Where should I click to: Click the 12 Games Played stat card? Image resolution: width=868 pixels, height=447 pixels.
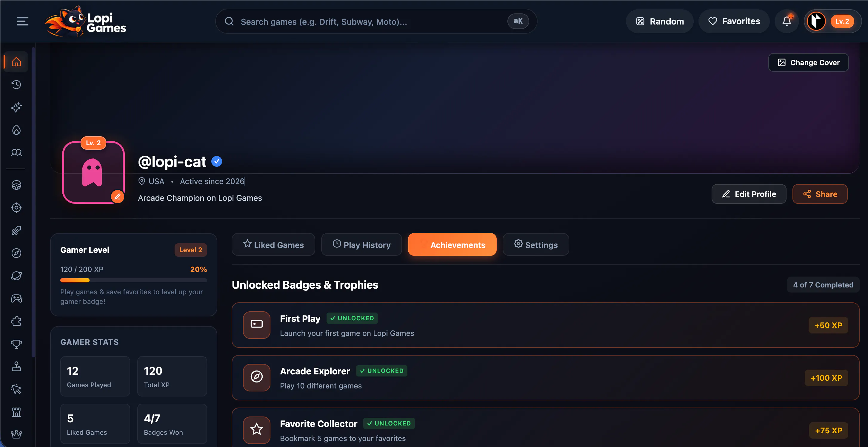[95, 376]
